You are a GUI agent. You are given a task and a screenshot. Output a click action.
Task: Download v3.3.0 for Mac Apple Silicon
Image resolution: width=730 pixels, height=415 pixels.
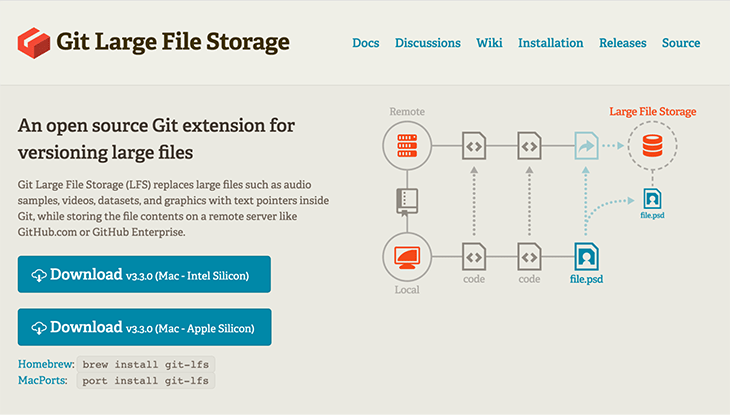(x=144, y=327)
